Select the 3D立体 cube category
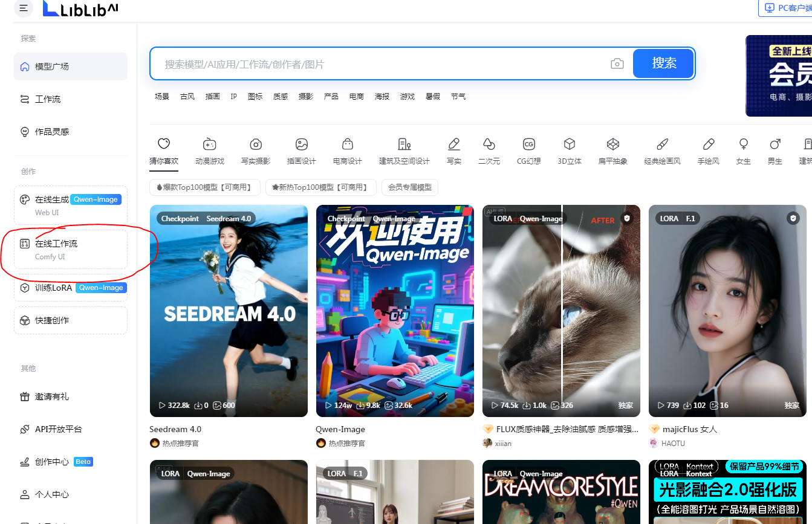812x524 pixels. point(570,151)
